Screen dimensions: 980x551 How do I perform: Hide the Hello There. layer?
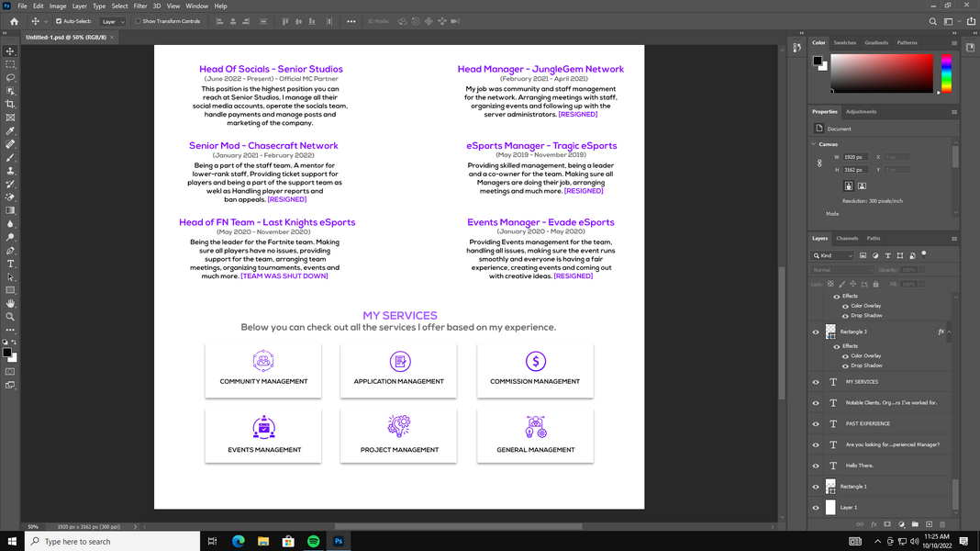[x=816, y=466]
